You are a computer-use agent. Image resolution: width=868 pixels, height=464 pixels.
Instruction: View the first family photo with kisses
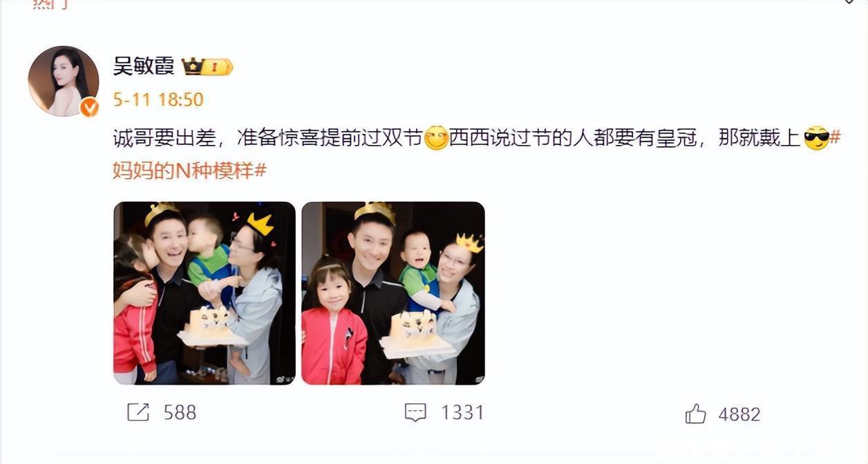205,293
